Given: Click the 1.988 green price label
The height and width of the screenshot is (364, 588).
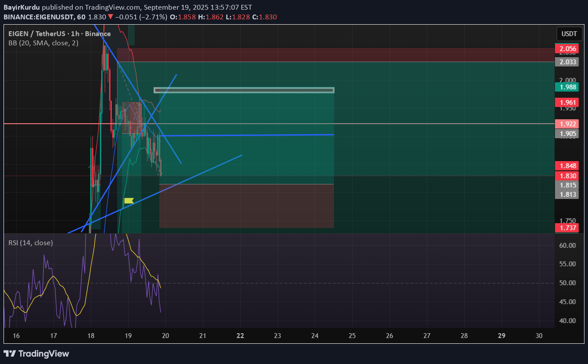Looking at the screenshot, I should click(566, 87).
